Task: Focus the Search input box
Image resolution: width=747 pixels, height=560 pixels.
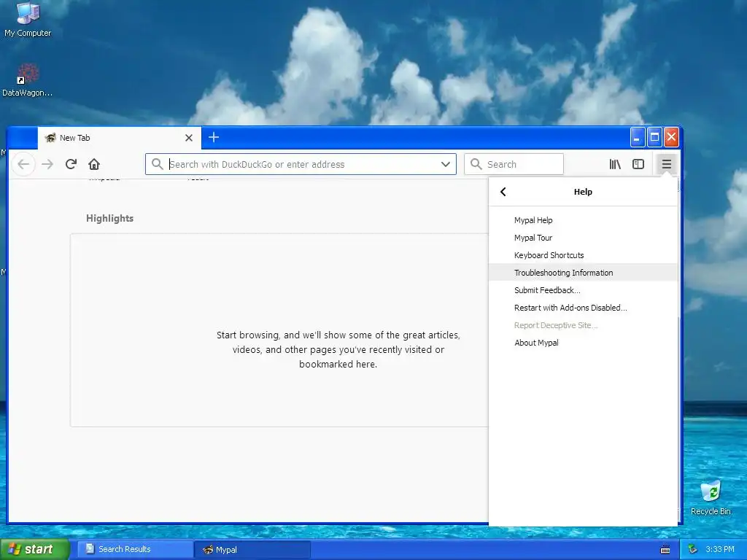Action: 514,164
